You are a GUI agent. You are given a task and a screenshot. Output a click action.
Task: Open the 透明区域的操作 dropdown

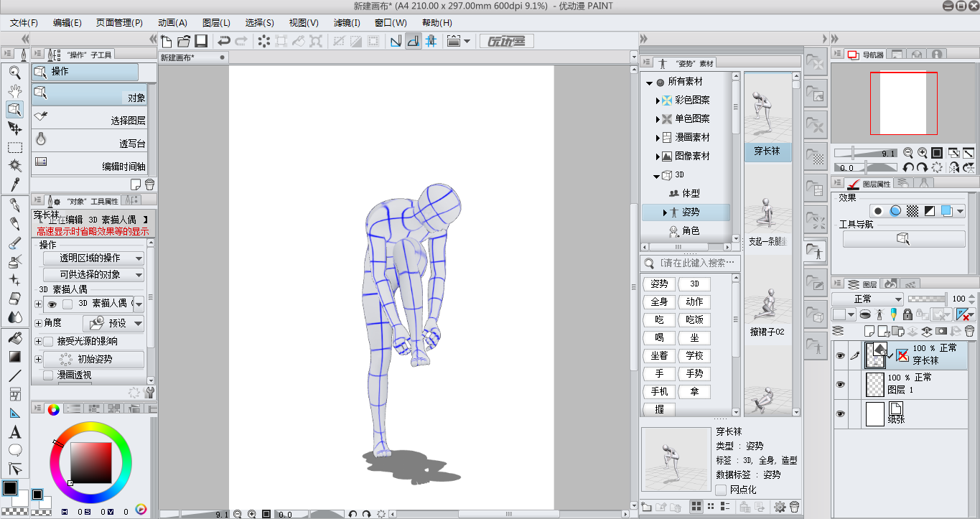[93, 258]
